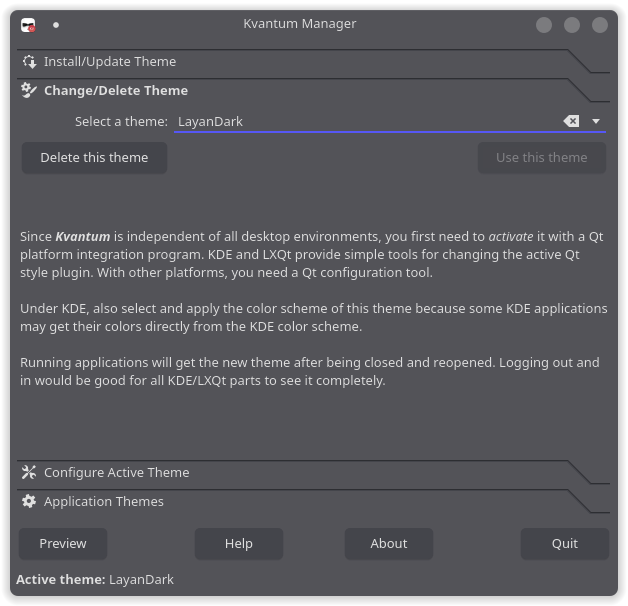628x606 pixels.
Task: Click the Install/Update Theme download icon
Action: coord(29,62)
